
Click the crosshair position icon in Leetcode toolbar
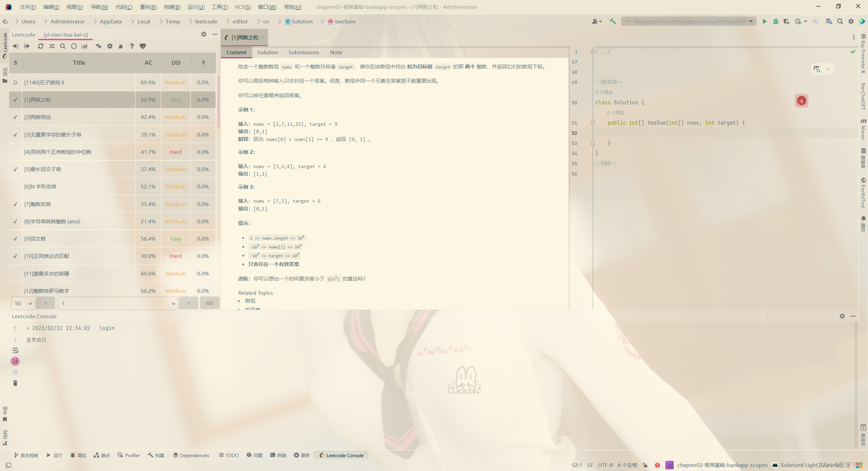74,46
